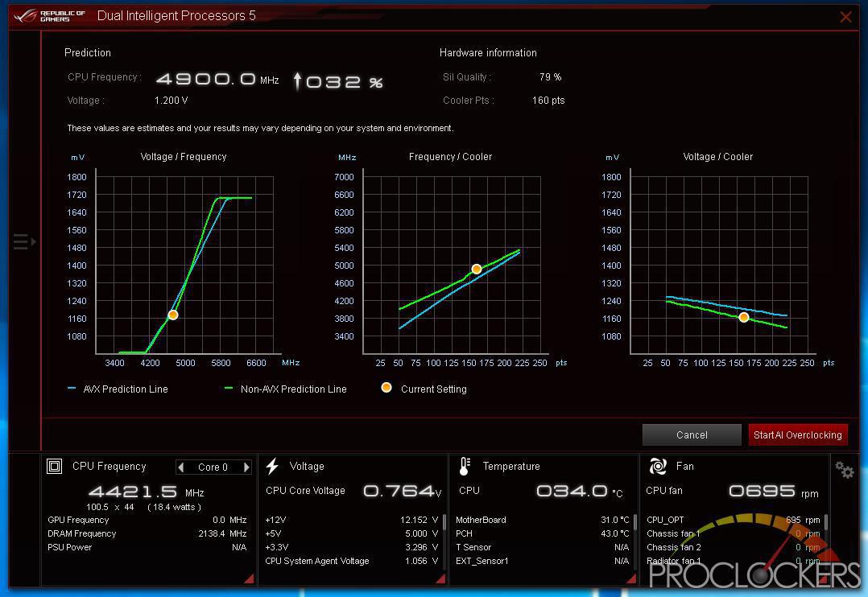Open the left side menu expander
Image resolution: width=868 pixels, height=597 pixels.
[24, 242]
